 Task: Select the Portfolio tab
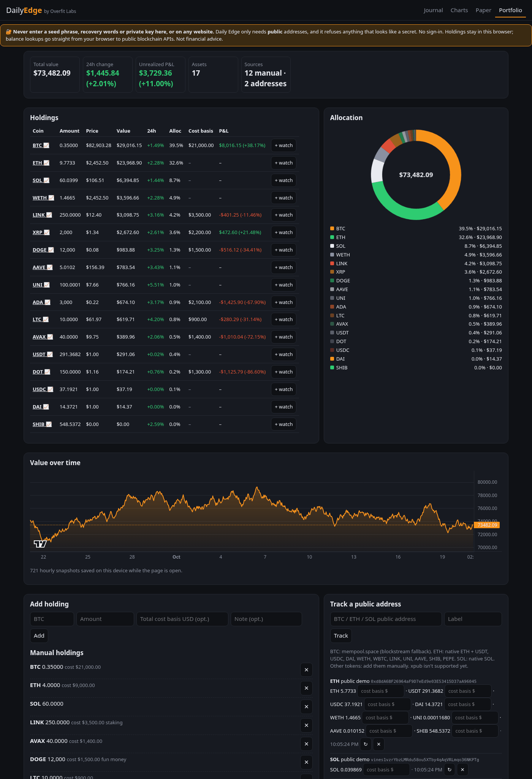[x=510, y=10]
